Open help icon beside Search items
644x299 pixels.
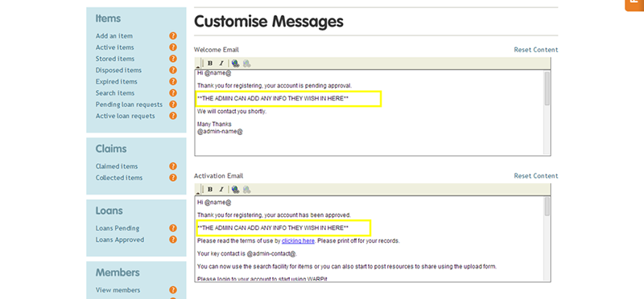coord(173,93)
